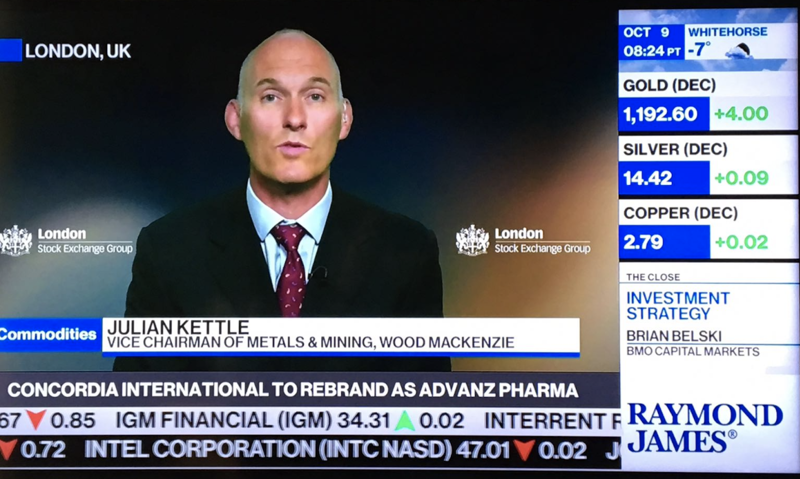800x479 pixels.
Task: Click the left London Stock Exchange crest logo
Action: [x=16, y=240]
